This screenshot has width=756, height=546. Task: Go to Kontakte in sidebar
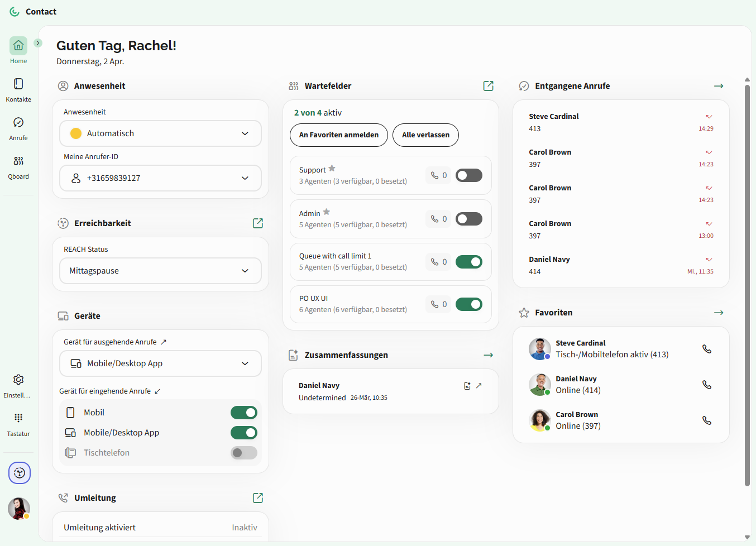click(x=18, y=90)
